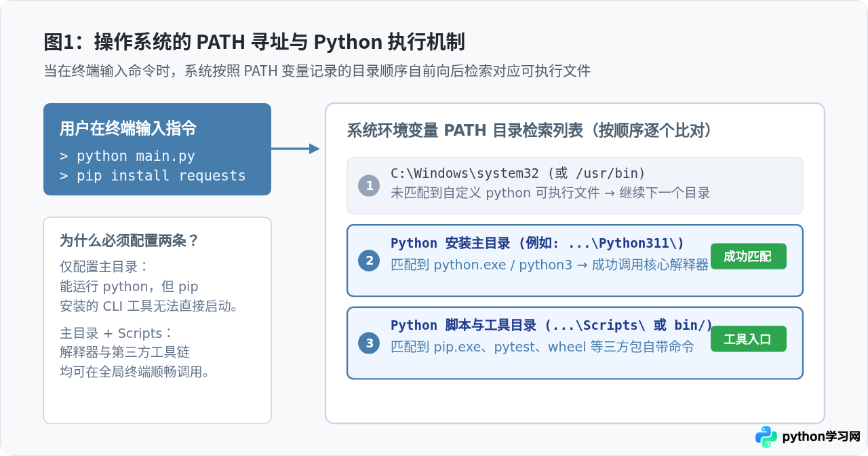
Task: Click the line "主目录 + Scripts："
Action: click(117, 333)
